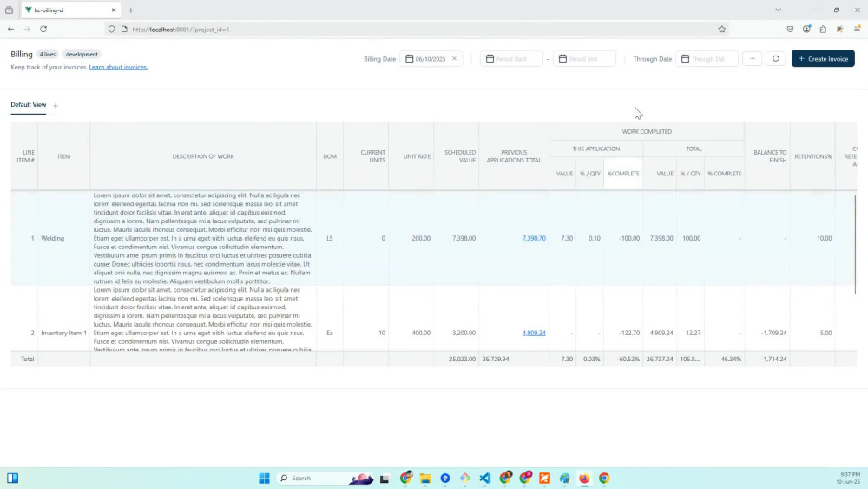Click the %COMPLETE column header under This Application

click(622, 174)
